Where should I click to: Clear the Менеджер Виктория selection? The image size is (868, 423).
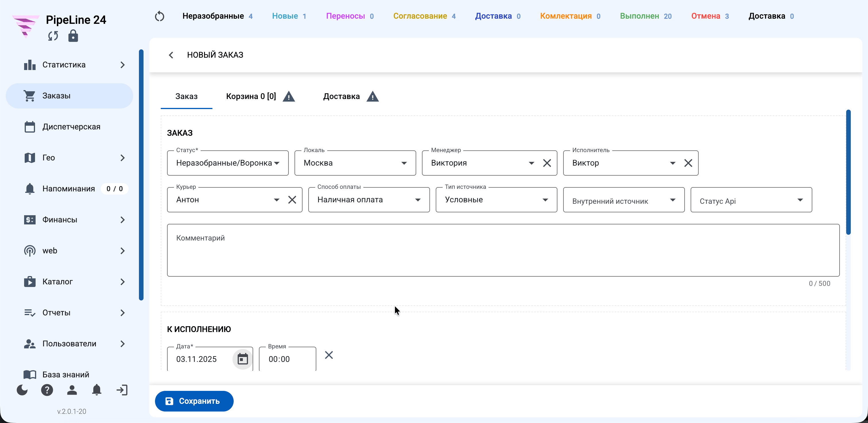coord(547,163)
